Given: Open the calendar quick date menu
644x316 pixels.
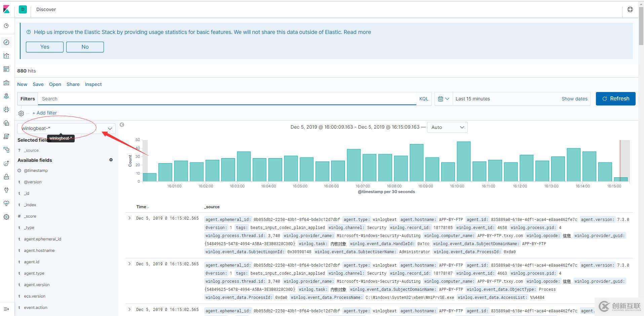Looking at the screenshot, I should pos(444,99).
